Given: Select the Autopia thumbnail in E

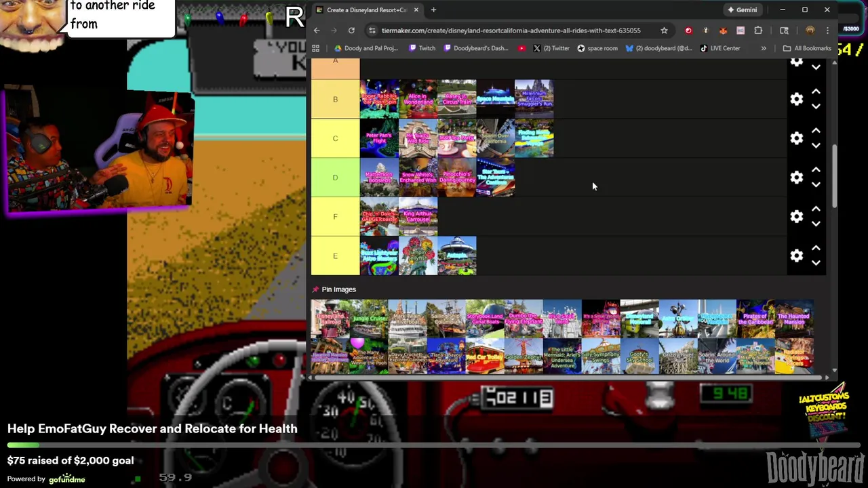Looking at the screenshot, I should [x=457, y=256].
